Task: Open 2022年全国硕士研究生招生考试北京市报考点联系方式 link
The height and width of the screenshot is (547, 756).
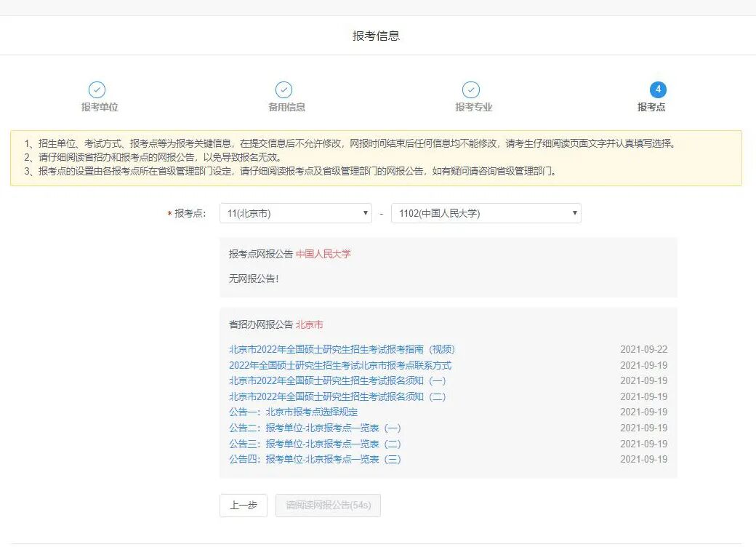Action: pos(339,365)
